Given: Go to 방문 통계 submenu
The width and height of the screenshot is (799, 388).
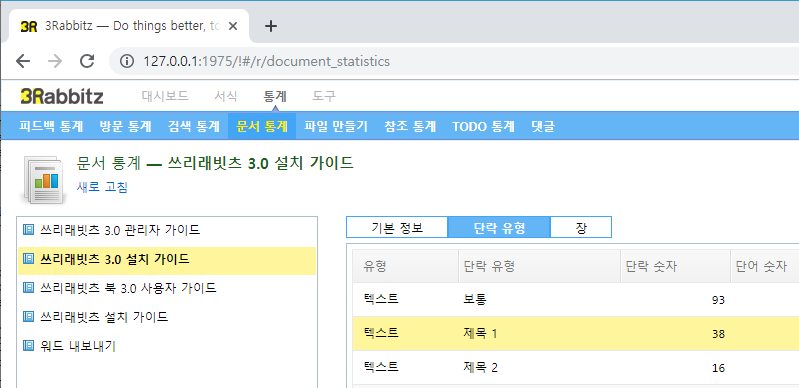Looking at the screenshot, I should coord(125,126).
